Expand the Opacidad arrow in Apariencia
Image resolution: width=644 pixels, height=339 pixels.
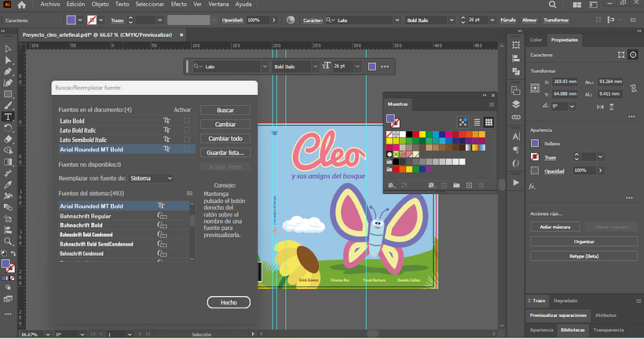[601, 170]
